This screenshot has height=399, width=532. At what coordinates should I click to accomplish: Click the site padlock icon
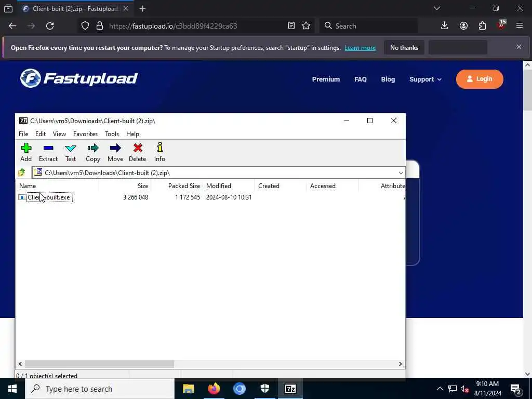pyautogui.click(x=99, y=26)
